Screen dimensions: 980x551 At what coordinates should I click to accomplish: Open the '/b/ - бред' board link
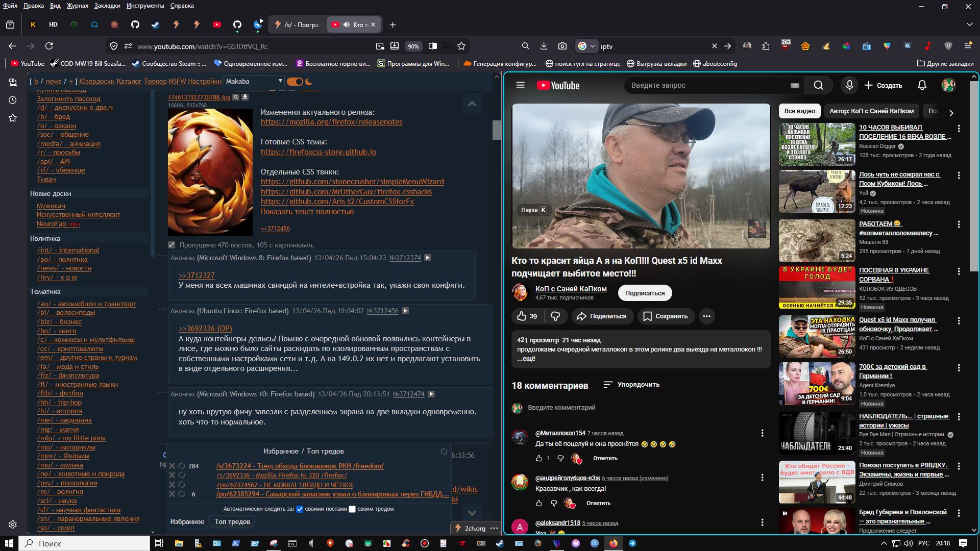coord(54,116)
